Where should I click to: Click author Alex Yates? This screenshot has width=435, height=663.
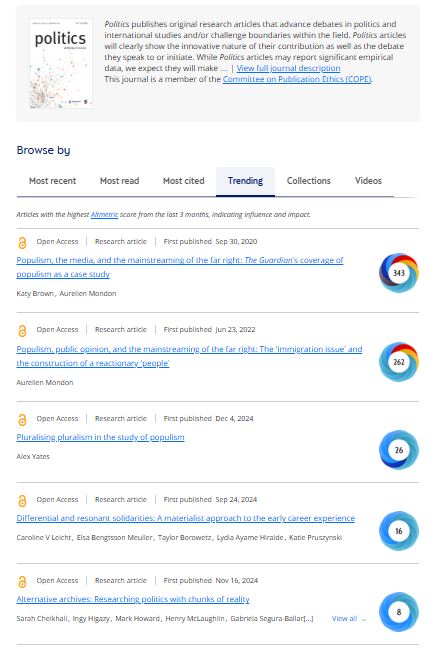pyautogui.click(x=33, y=456)
